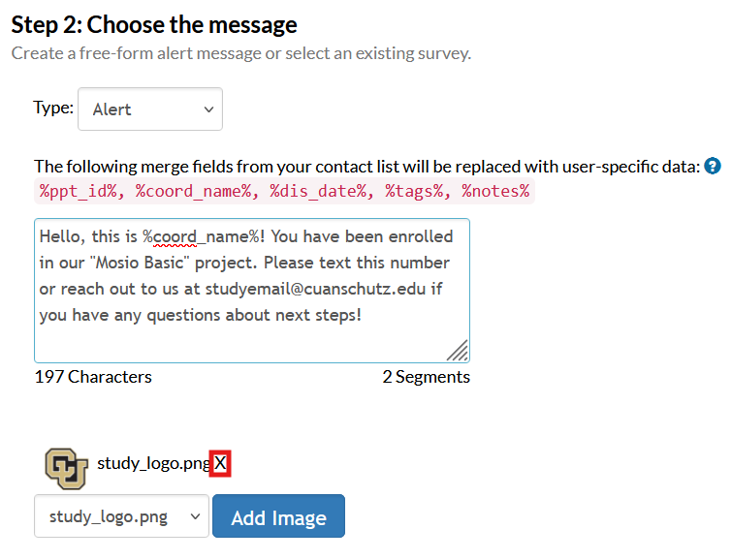732x560 pixels.
Task: Expand the study_logo.png image dropdown
Action: 121,516
